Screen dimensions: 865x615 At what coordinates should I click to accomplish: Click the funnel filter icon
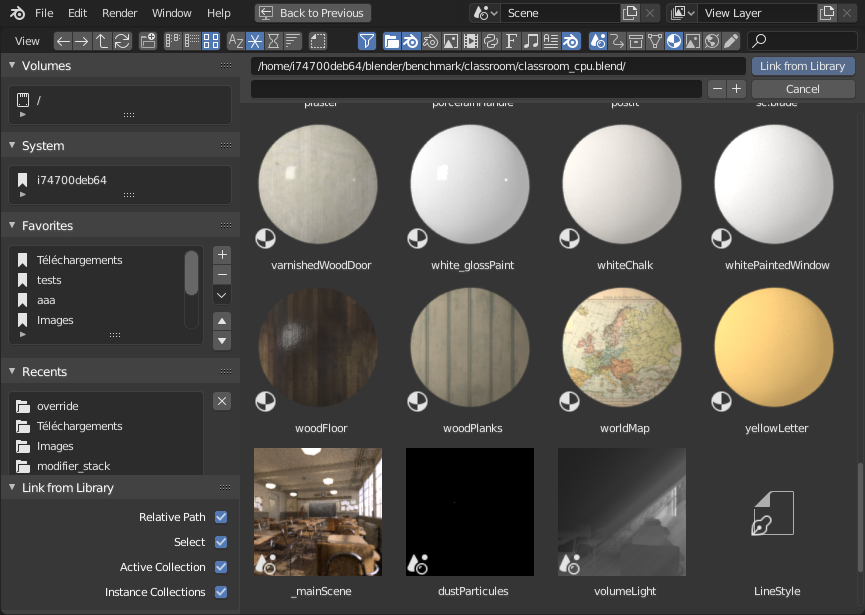[x=367, y=41]
